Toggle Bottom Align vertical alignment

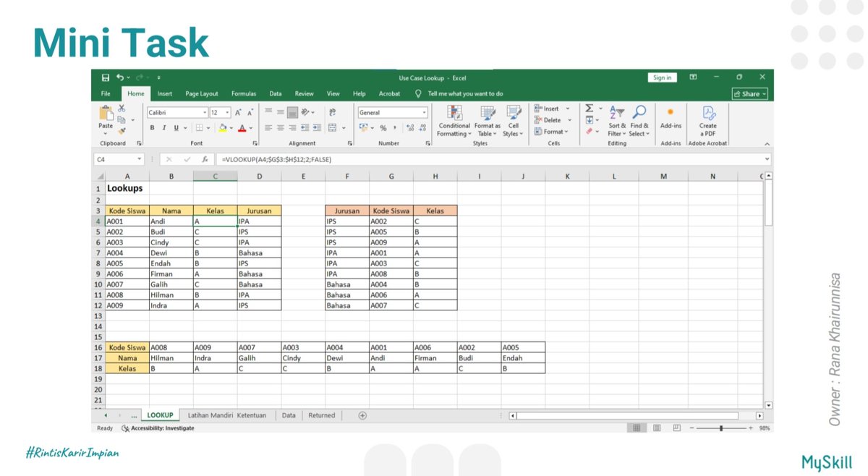pos(292,113)
